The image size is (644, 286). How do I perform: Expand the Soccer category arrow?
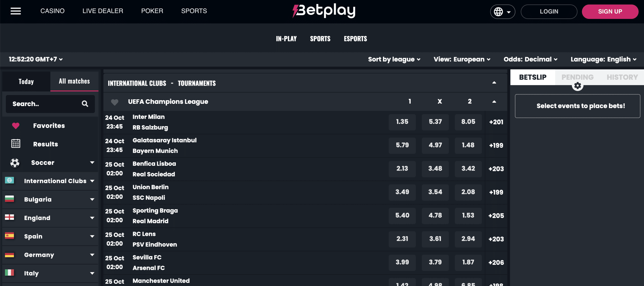pyautogui.click(x=92, y=163)
